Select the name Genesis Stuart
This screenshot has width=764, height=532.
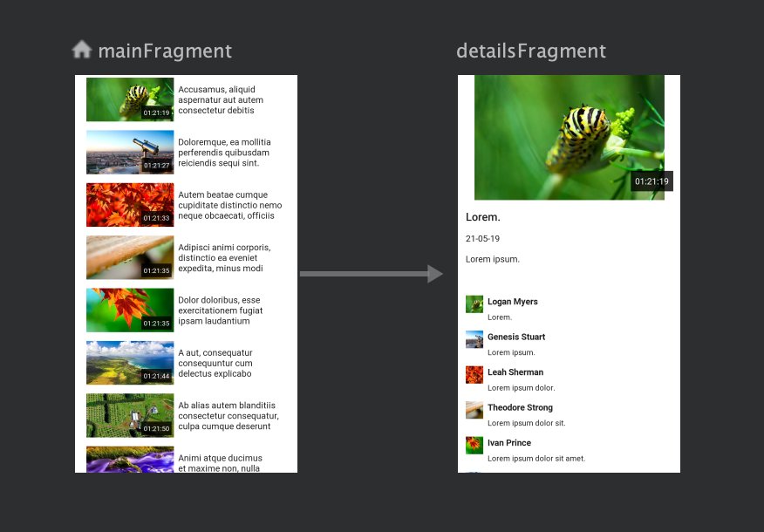pos(516,337)
